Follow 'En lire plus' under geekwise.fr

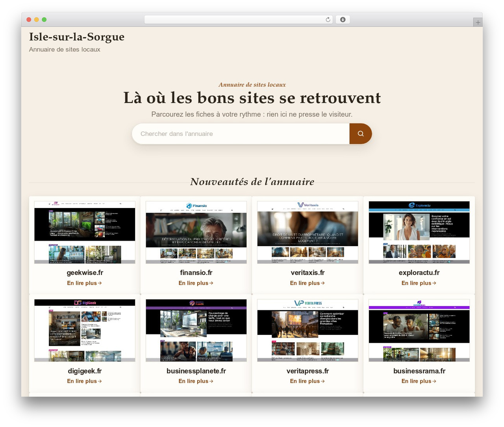tap(85, 283)
